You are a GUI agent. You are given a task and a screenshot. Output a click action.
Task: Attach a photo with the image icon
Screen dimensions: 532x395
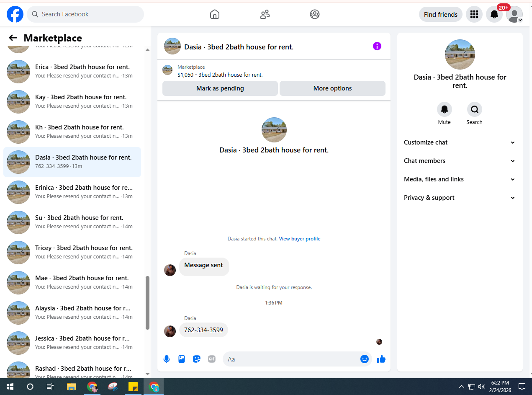[182, 359]
